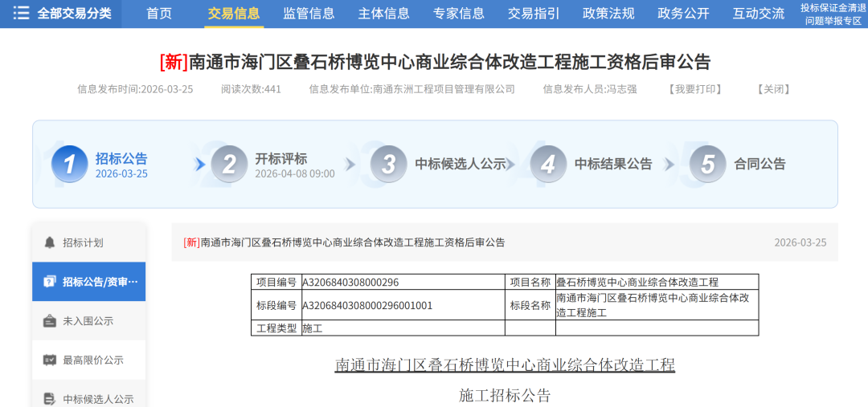Click the 合同公告 step label
The width and height of the screenshot is (868, 407).
point(759,165)
